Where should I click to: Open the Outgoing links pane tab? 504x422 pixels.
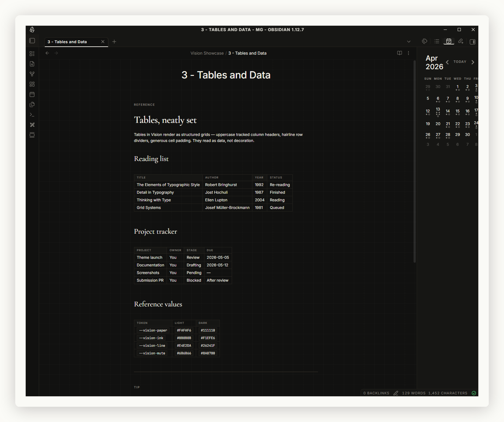click(x=461, y=41)
